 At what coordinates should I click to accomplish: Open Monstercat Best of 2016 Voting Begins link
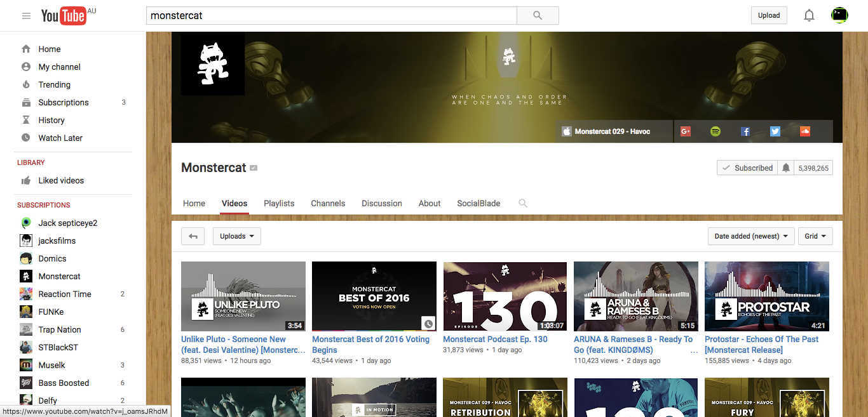370,345
